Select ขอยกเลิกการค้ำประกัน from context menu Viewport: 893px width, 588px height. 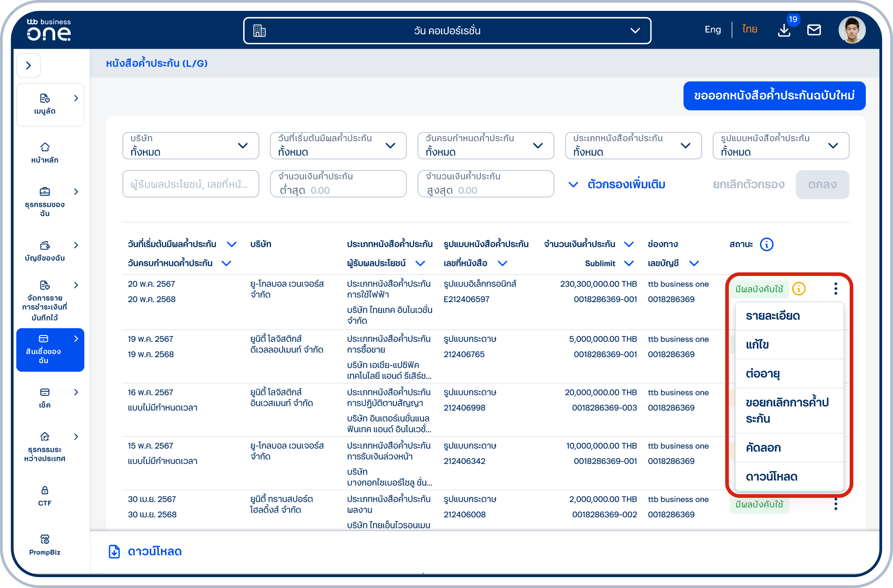pyautogui.click(x=789, y=410)
